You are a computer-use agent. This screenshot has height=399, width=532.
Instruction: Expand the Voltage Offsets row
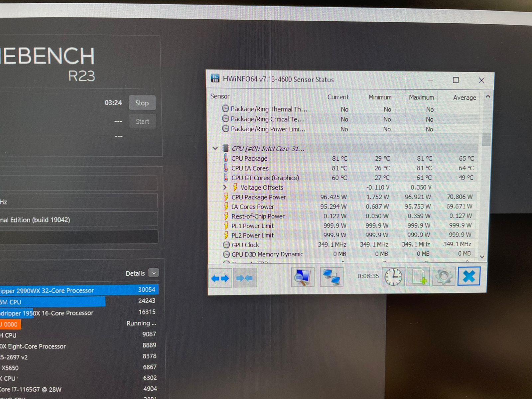coord(225,187)
